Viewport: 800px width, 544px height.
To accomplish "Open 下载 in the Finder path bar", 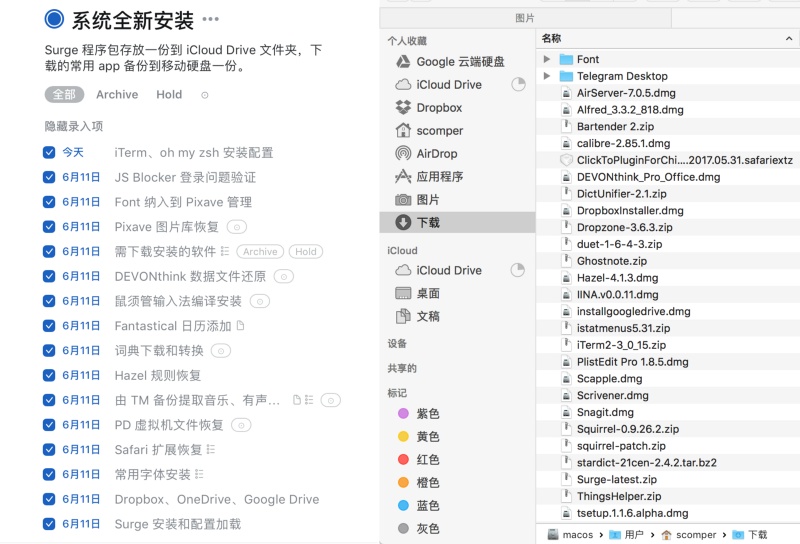I will 750,535.
